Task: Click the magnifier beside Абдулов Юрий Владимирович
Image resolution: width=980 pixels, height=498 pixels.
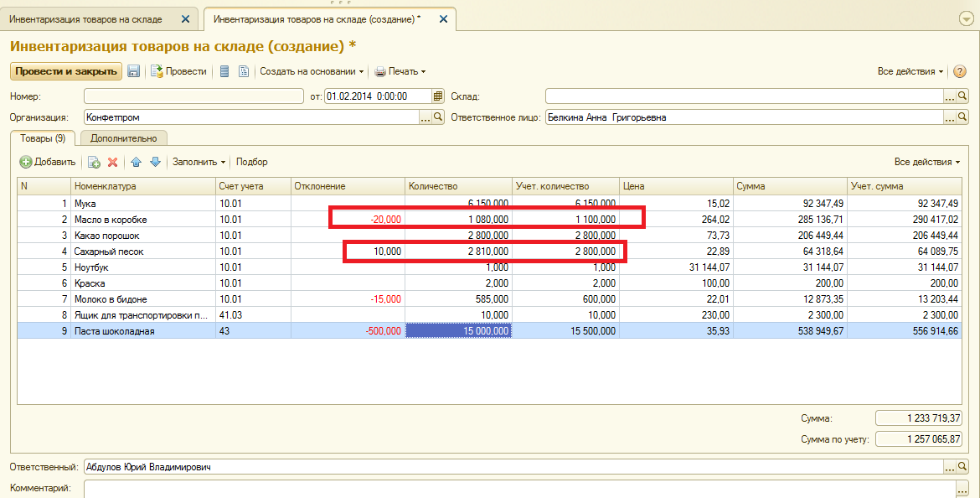Action: (x=962, y=467)
